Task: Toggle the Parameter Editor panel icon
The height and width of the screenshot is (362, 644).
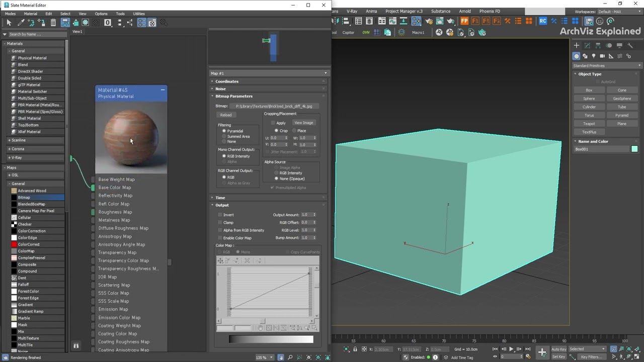Action: pyautogui.click(x=152, y=23)
